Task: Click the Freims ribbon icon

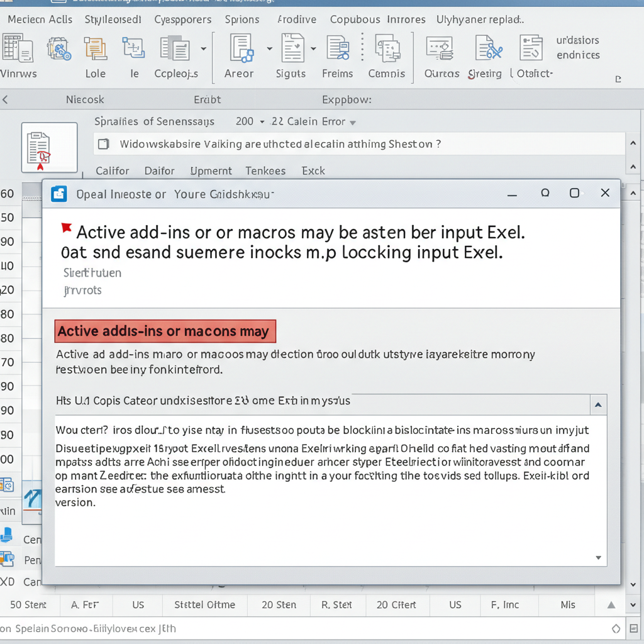Action: tap(338, 48)
